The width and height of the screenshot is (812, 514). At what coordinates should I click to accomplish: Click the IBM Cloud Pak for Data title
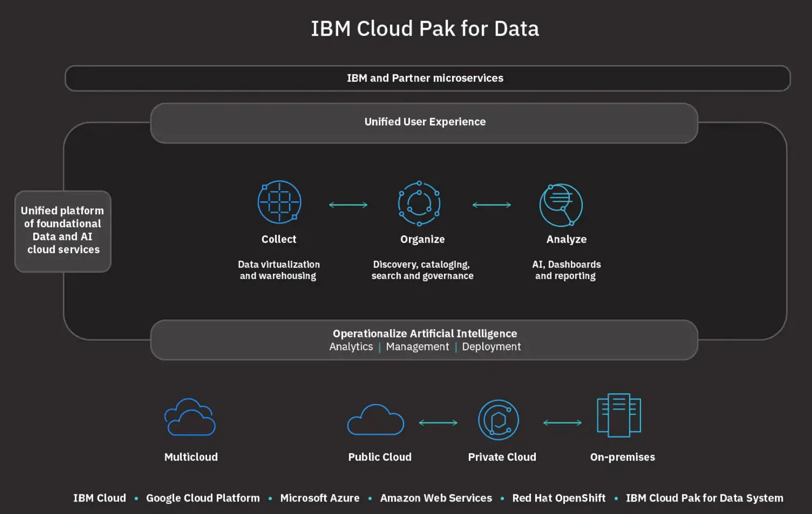425,29
